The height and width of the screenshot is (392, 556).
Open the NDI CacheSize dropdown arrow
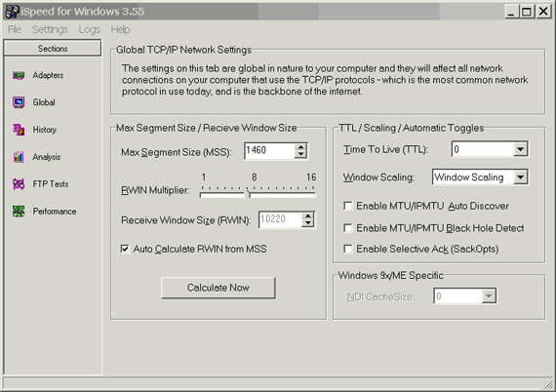pyautogui.click(x=489, y=295)
